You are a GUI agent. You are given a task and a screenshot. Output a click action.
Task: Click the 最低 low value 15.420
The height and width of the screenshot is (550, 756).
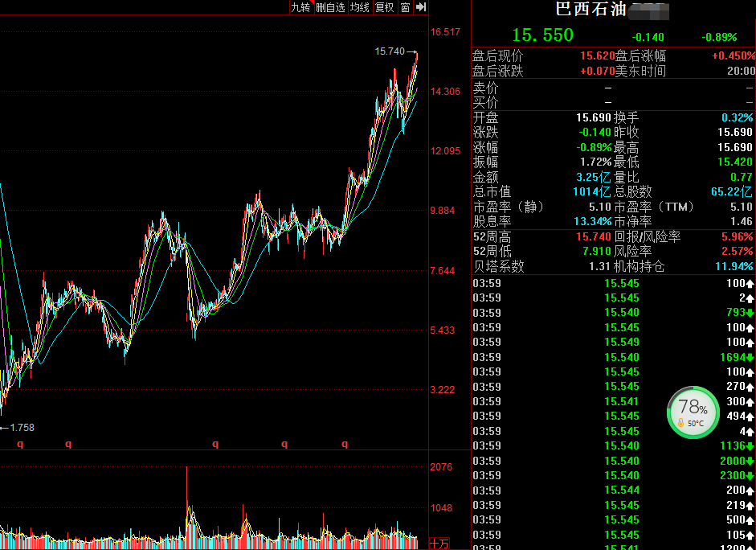point(735,162)
